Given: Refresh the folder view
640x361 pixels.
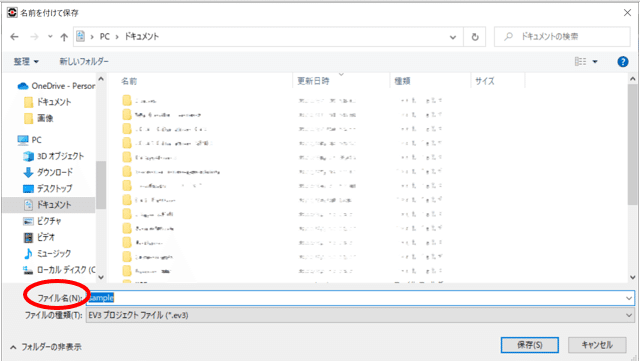Looking at the screenshot, I should pyautogui.click(x=475, y=37).
